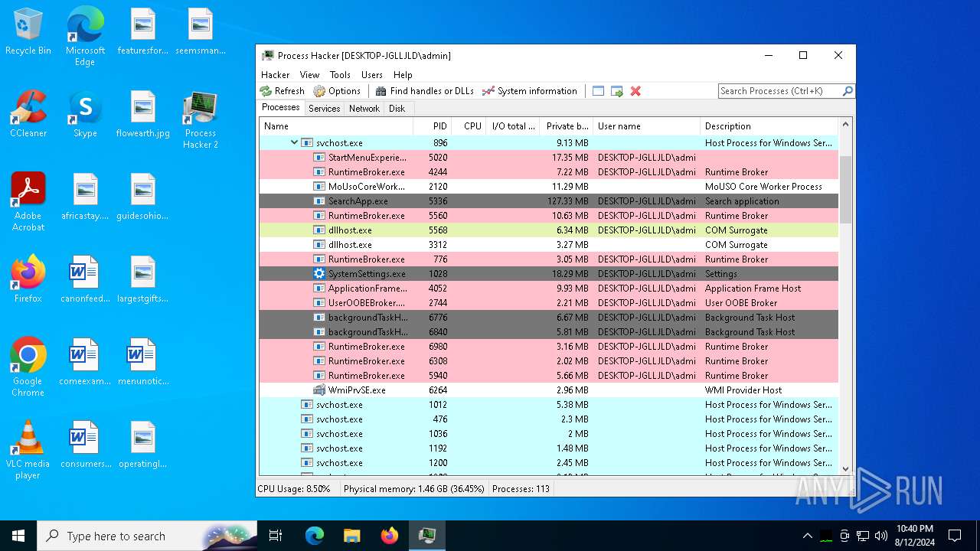
Task: Open the notification center icon
Action: coord(955,536)
